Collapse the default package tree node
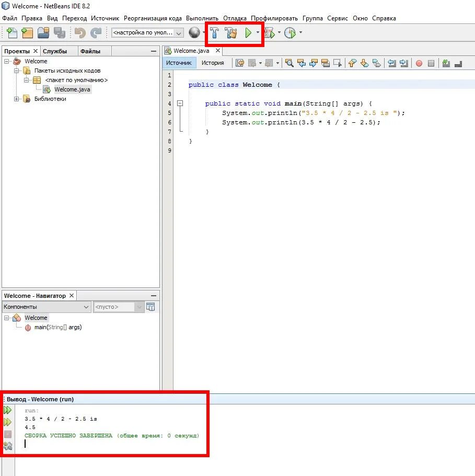This screenshot has width=475, height=476. tap(27, 80)
